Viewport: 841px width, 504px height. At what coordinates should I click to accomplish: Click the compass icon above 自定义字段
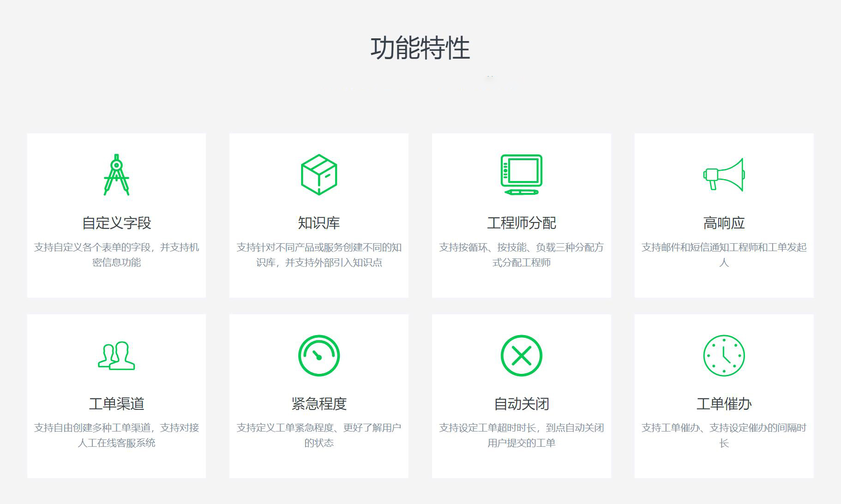click(116, 175)
